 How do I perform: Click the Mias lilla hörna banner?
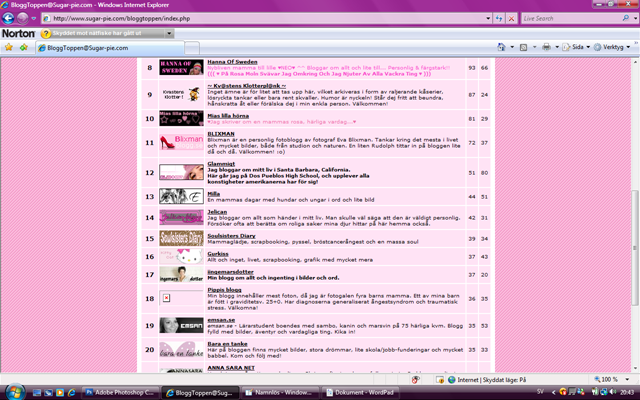181,118
